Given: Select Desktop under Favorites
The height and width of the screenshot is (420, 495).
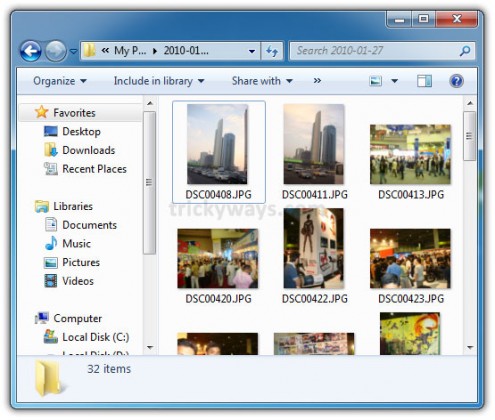Looking at the screenshot, I should click(81, 131).
